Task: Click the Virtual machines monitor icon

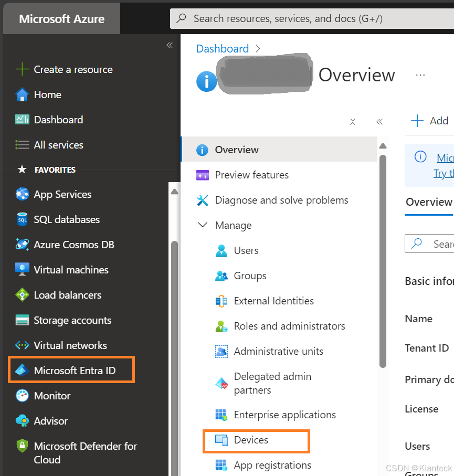Action: (22, 270)
